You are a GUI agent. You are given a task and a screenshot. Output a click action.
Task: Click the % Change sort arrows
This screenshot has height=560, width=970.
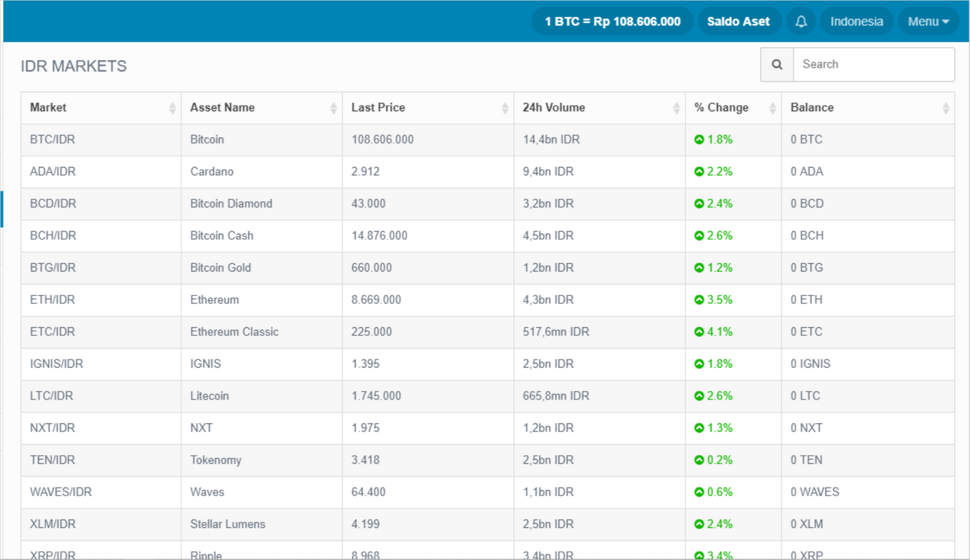[772, 108]
